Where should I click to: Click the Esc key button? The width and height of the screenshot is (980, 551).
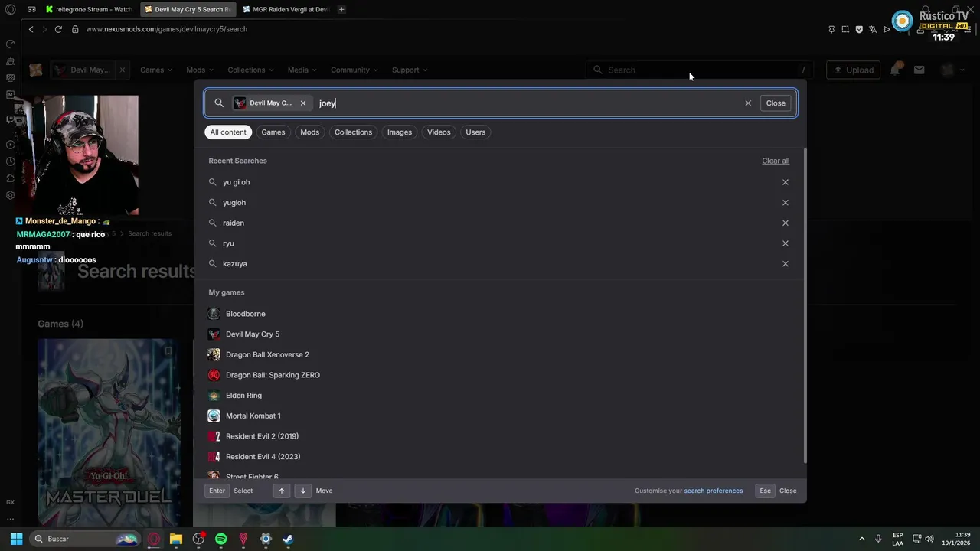(x=765, y=491)
